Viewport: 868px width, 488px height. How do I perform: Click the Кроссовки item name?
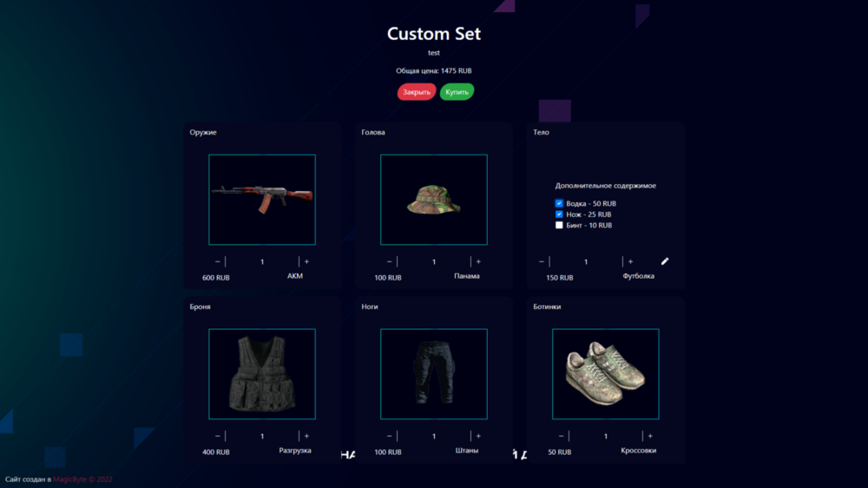click(638, 451)
